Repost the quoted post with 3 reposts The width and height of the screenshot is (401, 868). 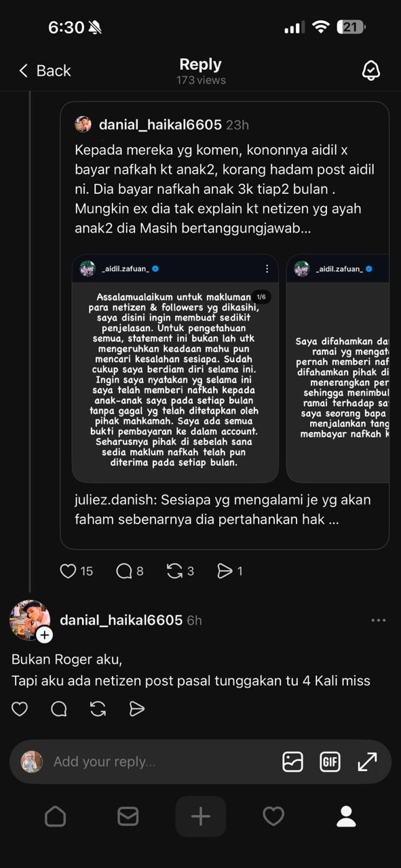pos(174,571)
